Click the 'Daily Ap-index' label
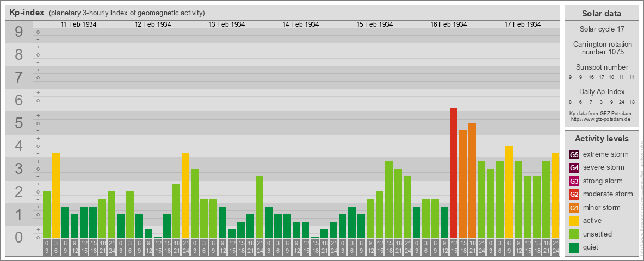 pyautogui.click(x=602, y=91)
